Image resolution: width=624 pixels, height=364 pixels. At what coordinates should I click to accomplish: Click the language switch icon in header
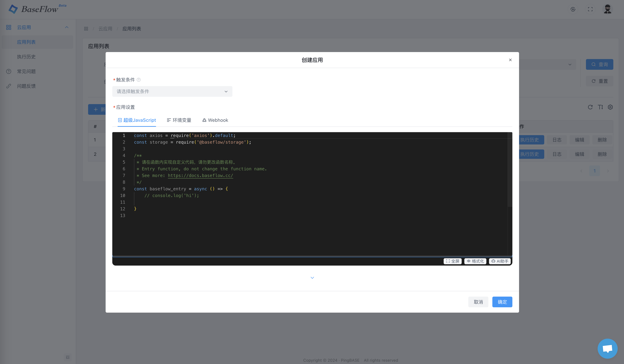[573, 9]
